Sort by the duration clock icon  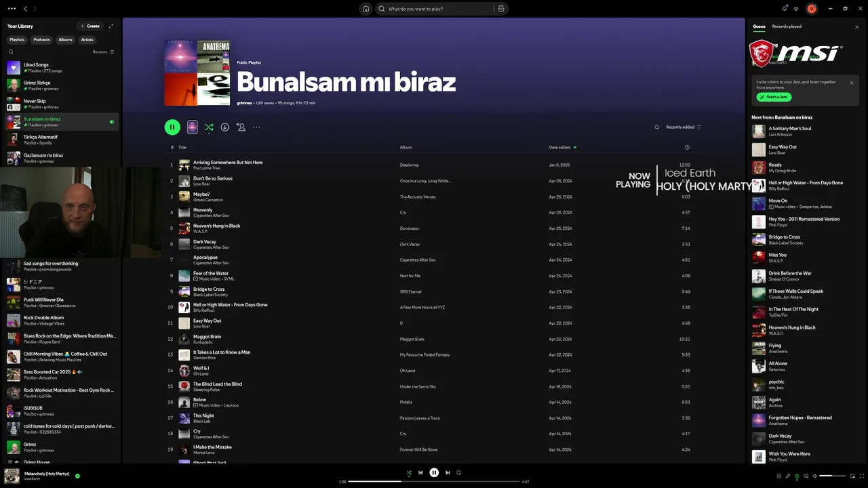687,147
